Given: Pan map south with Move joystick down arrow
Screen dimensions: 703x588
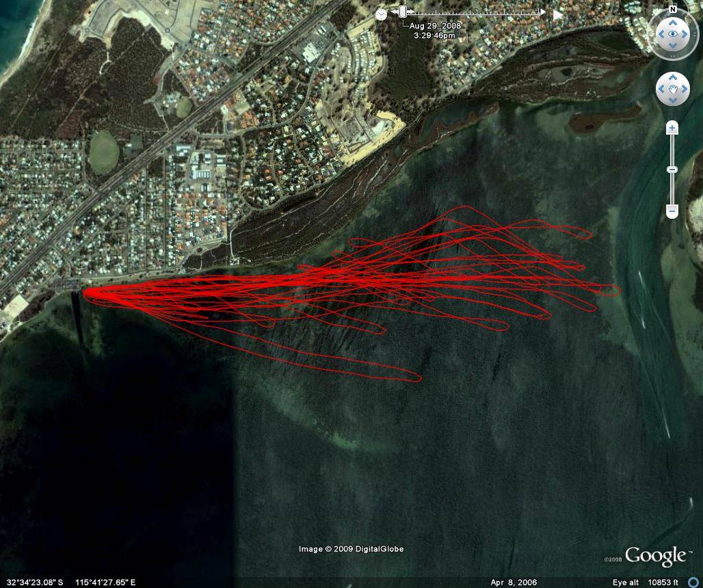Looking at the screenshot, I should (x=673, y=101).
